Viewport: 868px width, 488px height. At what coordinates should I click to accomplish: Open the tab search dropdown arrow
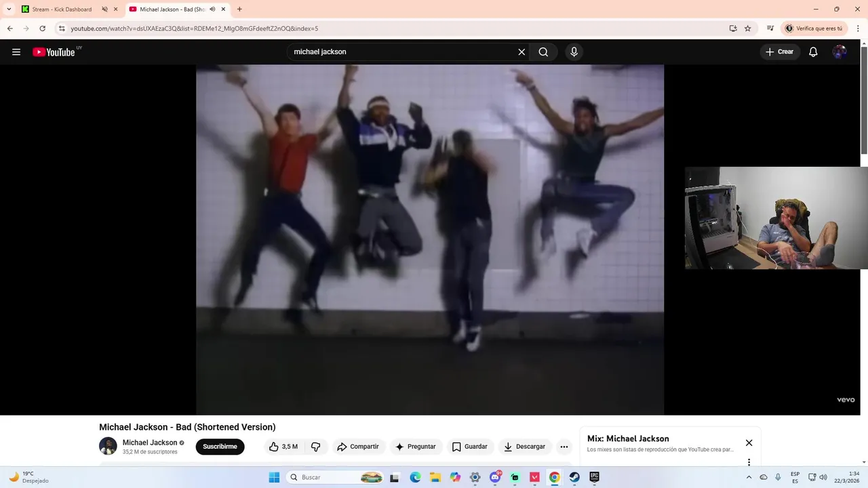tap(9, 9)
